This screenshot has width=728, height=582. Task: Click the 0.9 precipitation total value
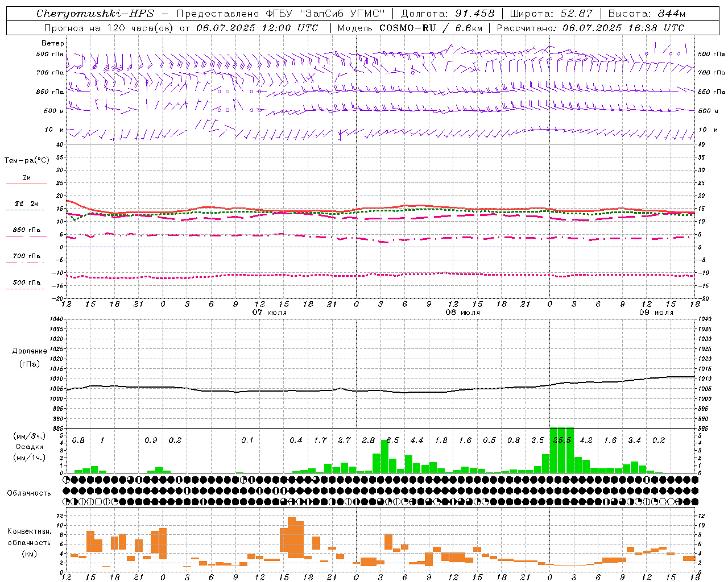151,440
